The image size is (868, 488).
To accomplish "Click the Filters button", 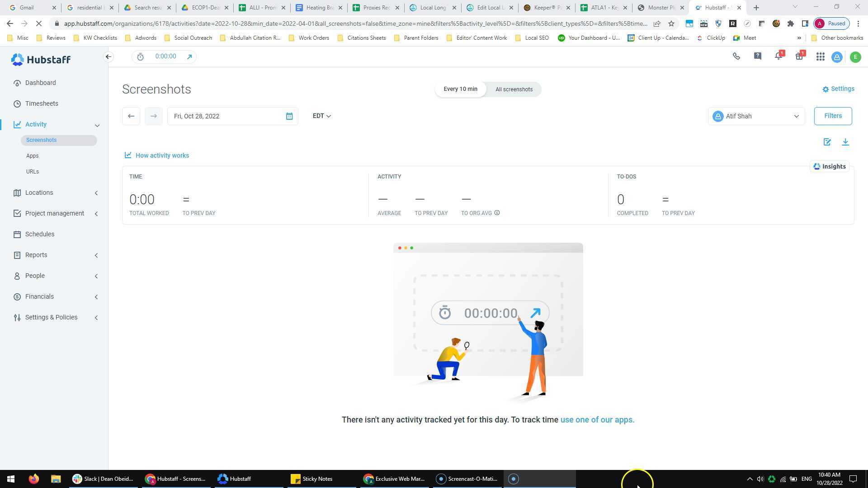I will click(833, 116).
